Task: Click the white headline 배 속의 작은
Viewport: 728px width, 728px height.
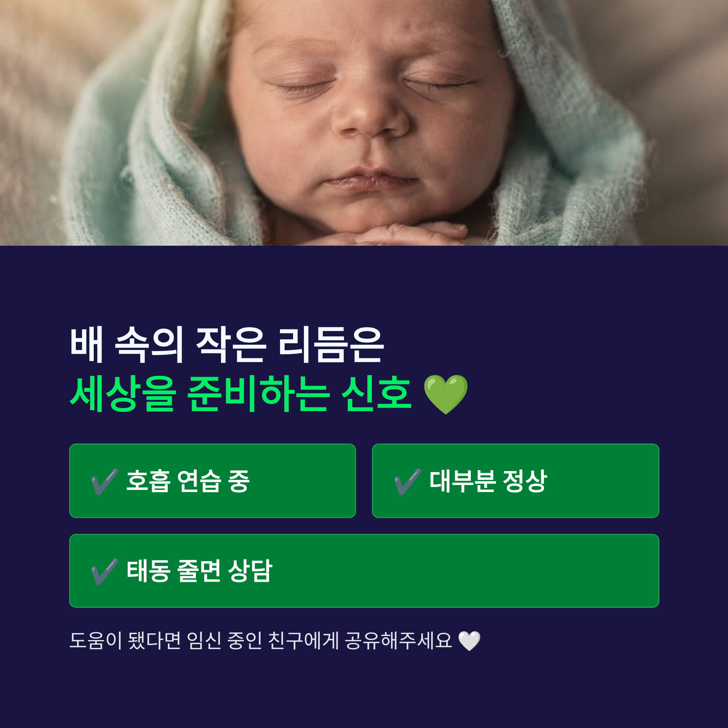Action: (x=168, y=345)
